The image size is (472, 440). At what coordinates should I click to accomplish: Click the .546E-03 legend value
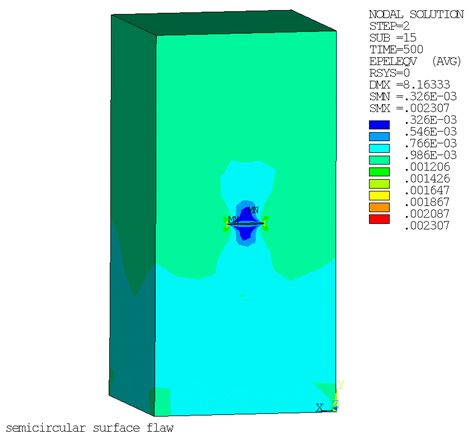coord(430,132)
